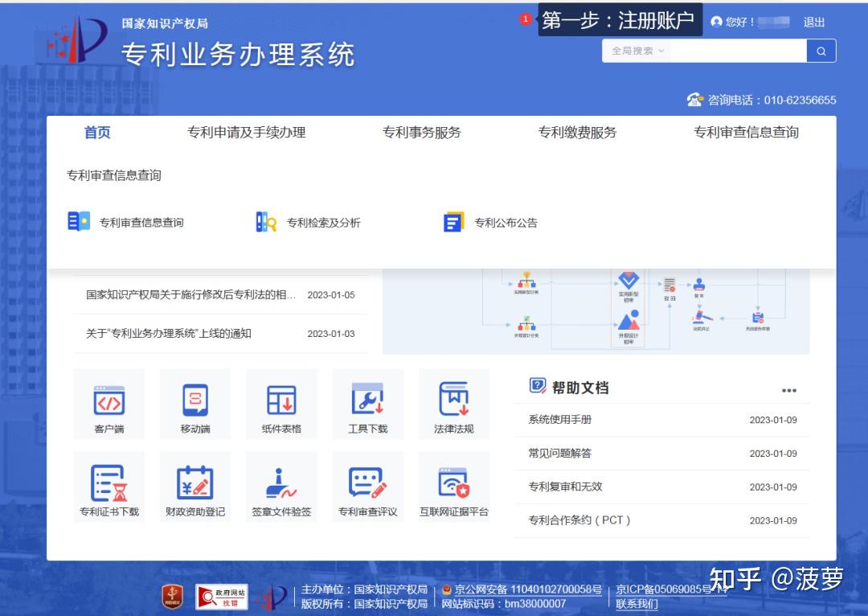Click into the global search input field
The image size is (868, 616).
[x=738, y=51]
